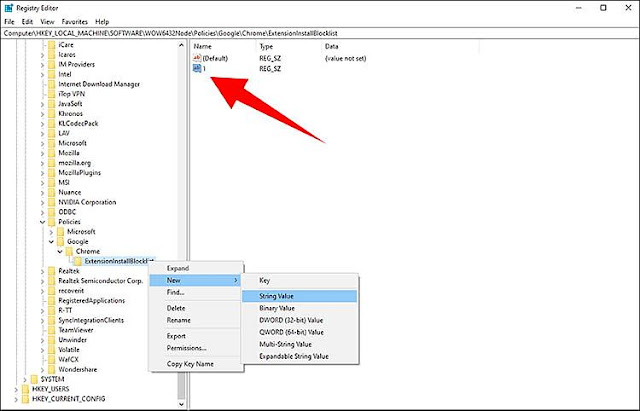Select Permissions... in the context menu
640x411 pixels.
(195, 348)
